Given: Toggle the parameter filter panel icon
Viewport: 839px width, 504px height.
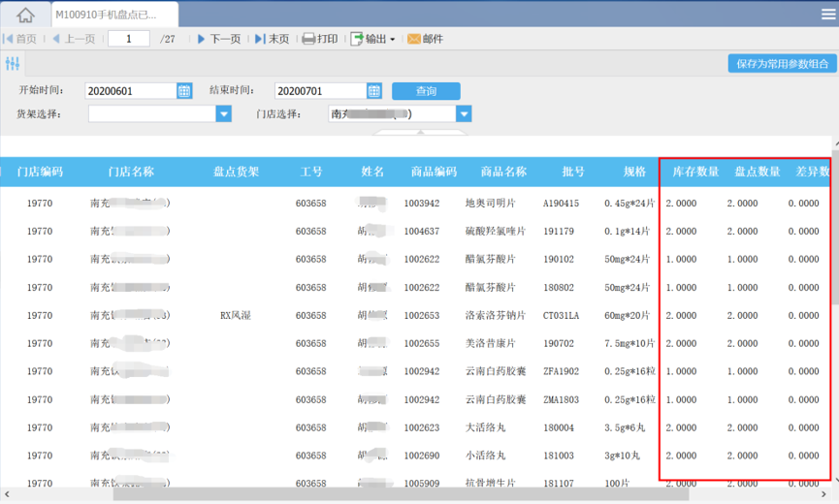Looking at the screenshot, I should (13, 64).
